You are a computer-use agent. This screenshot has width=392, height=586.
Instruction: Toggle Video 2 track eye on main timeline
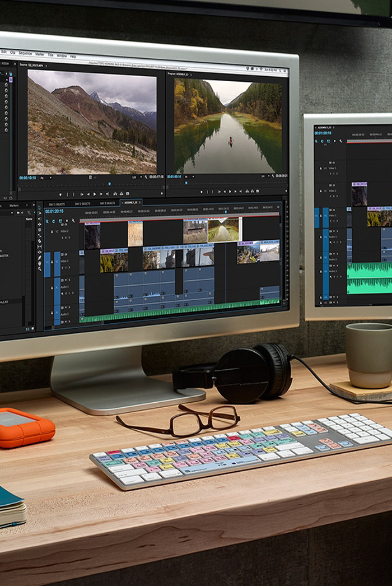(66, 225)
